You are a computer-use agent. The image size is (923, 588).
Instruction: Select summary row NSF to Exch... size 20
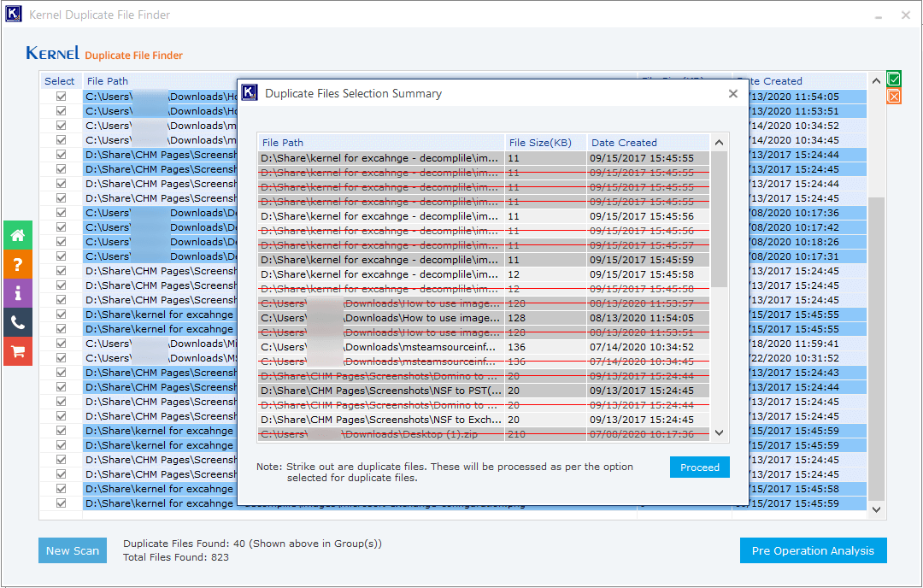[483, 420]
